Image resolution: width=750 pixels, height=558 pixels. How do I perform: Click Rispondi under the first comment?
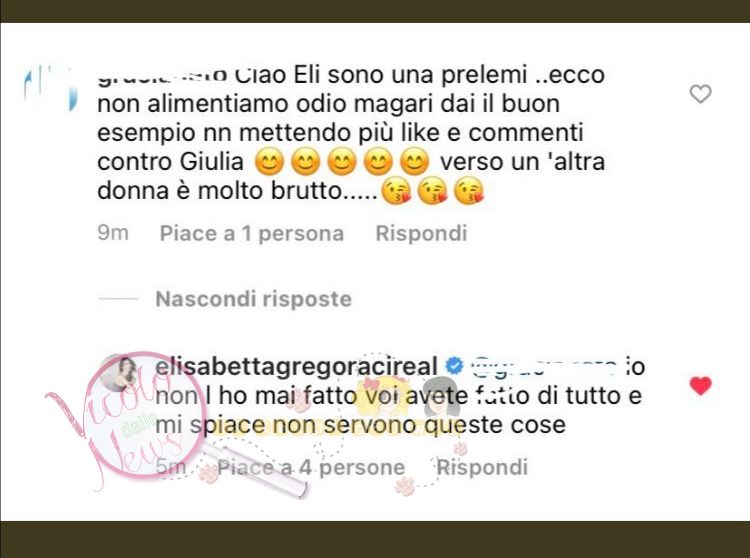click(x=421, y=233)
